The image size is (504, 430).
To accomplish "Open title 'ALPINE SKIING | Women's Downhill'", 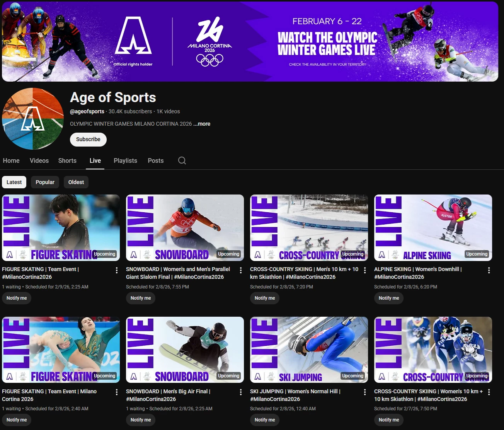I will point(418,273).
